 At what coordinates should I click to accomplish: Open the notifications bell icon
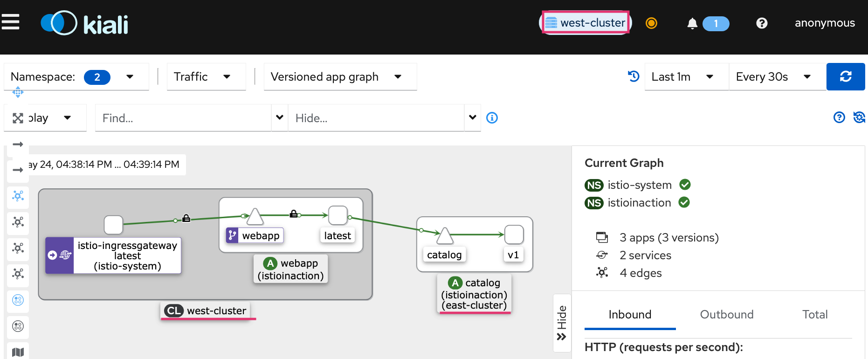[692, 23]
